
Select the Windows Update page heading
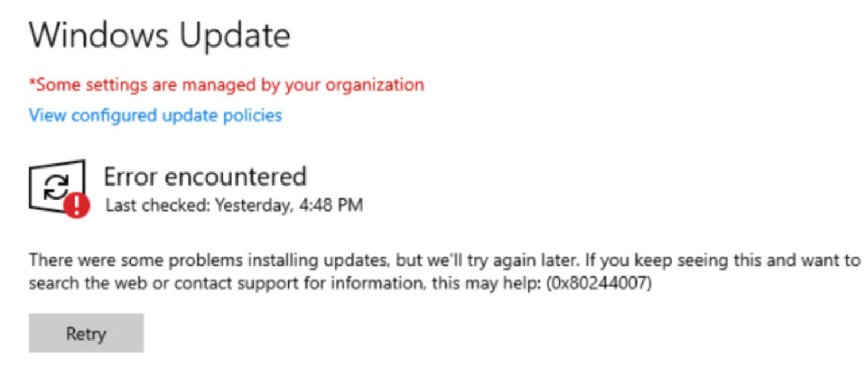pos(160,36)
